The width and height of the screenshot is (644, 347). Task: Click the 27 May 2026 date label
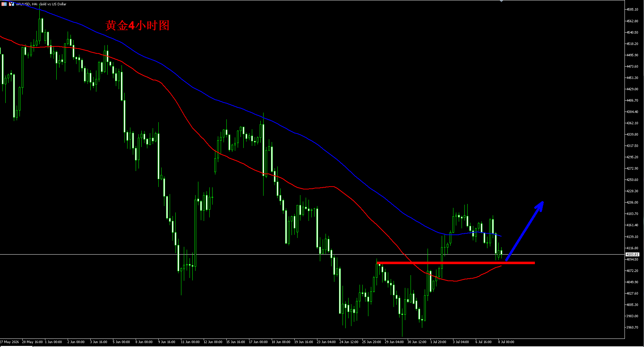pyautogui.click(x=10, y=342)
